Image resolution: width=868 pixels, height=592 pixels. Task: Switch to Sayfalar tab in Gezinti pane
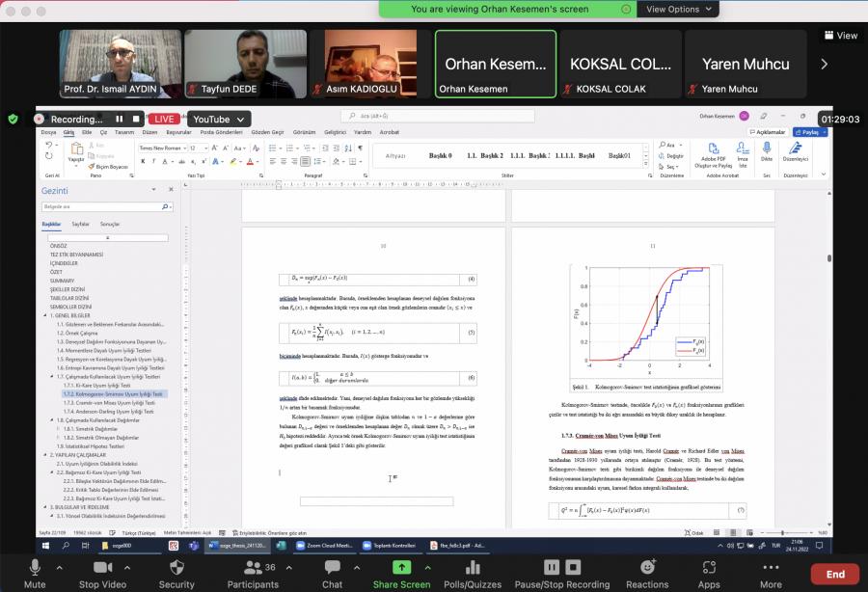pos(80,224)
